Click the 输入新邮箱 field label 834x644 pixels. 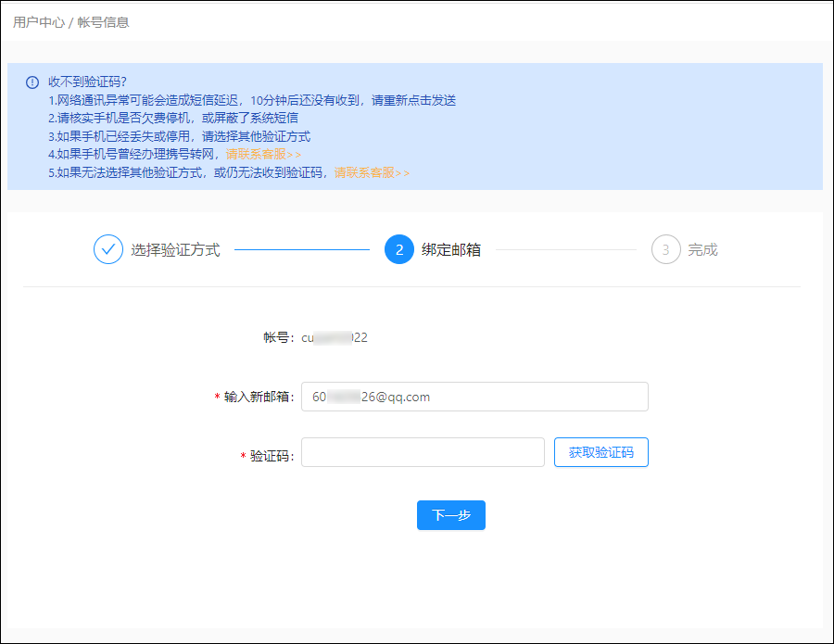point(259,397)
